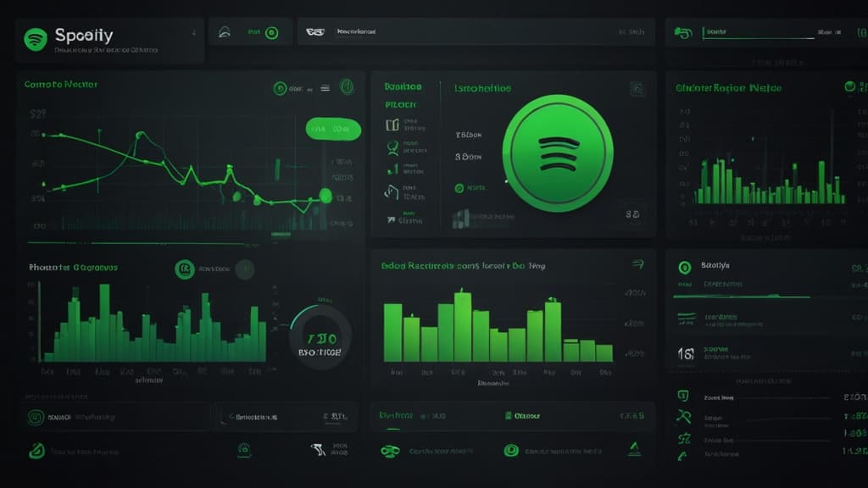Toggle the circular green badge beside the center panel stats
The height and width of the screenshot is (488, 868).
[459, 188]
